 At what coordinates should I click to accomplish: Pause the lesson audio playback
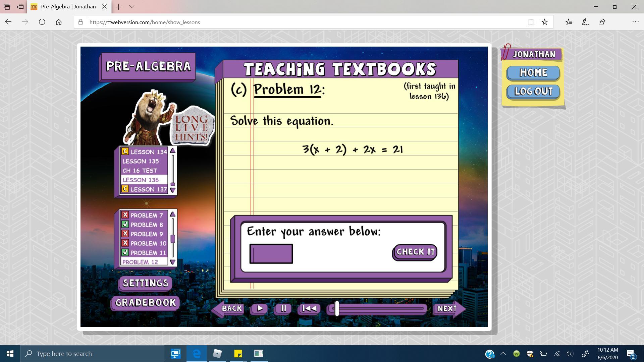pos(283,308)
